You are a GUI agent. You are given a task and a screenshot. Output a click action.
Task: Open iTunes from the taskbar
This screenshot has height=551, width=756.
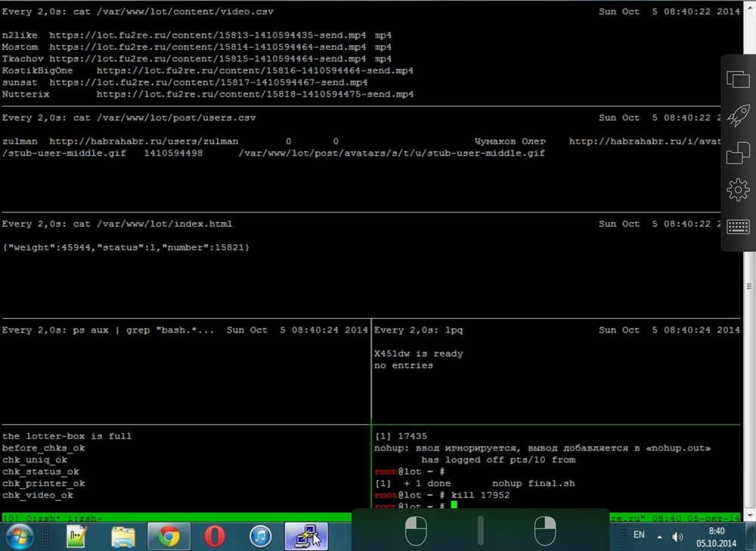(260, 537)
